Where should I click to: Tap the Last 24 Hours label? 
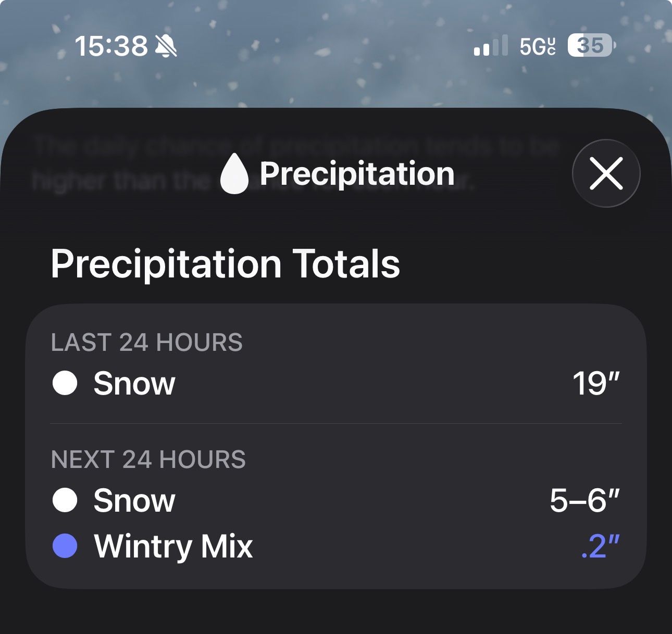147,343
